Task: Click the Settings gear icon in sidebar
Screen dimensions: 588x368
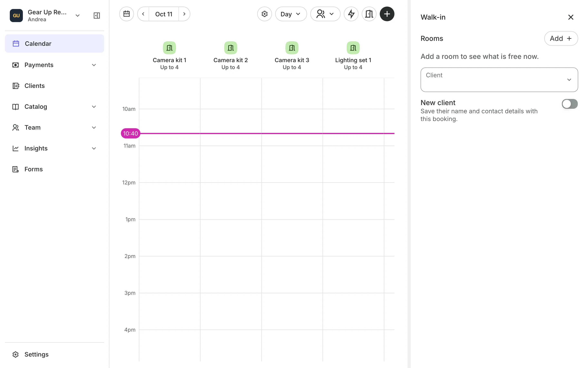Action: pyautogui.click(x=16, y=354)
